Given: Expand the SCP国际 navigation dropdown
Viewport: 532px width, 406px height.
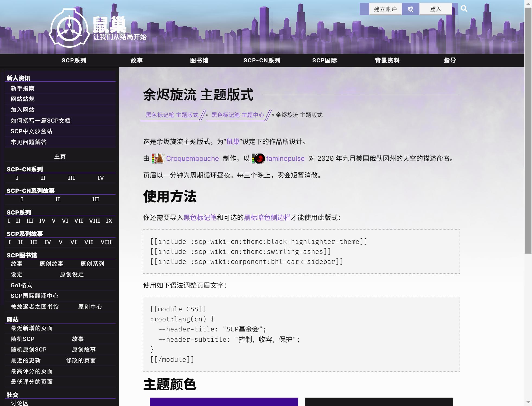Looking at the screenshot, I should (x=324, y=60).
